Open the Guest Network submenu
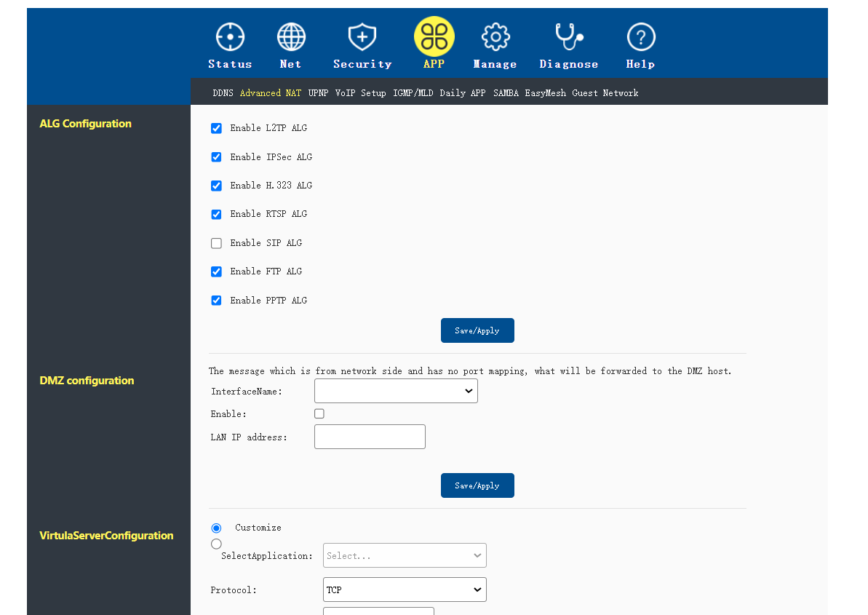Image resolution: width=868 pixels, height=615 pixels. (x=605, y=93)
